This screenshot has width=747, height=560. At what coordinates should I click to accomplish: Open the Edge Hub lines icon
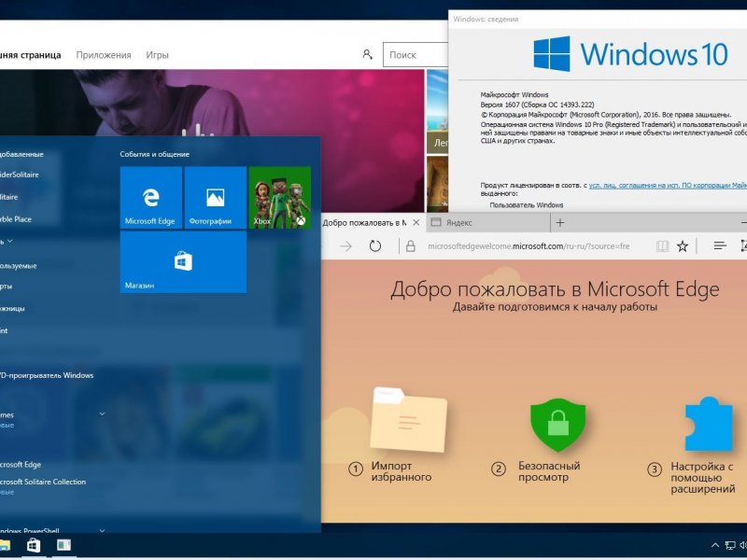(x=720, y=245)
